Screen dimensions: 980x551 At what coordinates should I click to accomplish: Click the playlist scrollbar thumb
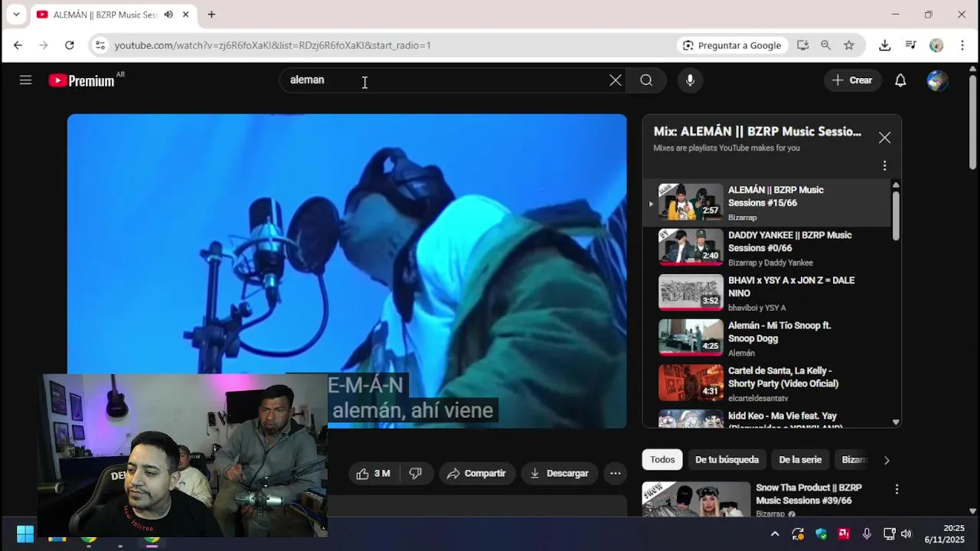click(x=896, y=216)
